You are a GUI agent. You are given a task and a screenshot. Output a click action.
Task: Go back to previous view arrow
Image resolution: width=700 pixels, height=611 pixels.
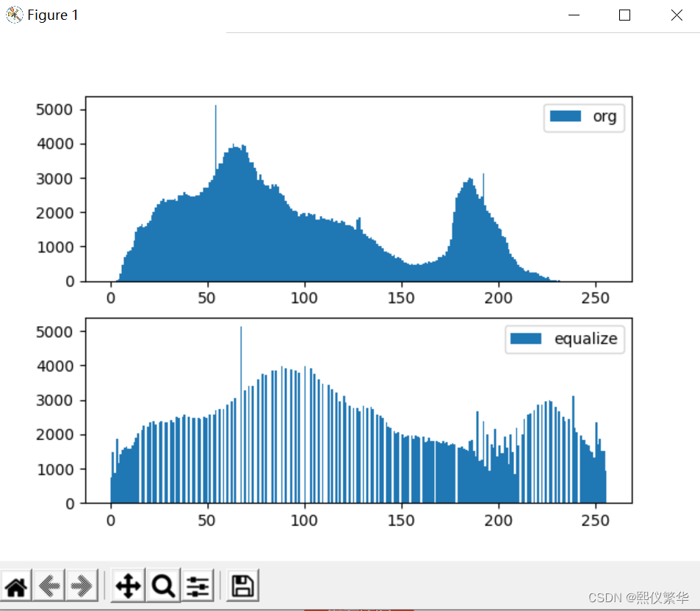point(49,586)
